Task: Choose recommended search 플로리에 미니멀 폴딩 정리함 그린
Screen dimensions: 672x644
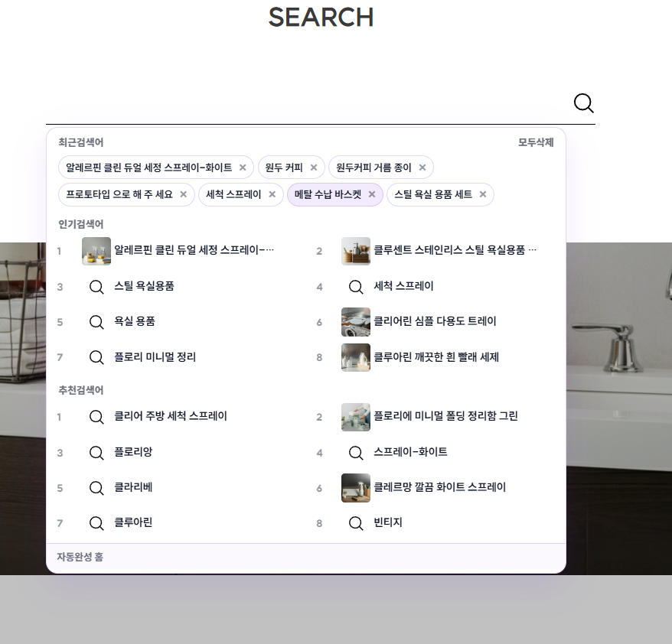Action: (445, 417)
